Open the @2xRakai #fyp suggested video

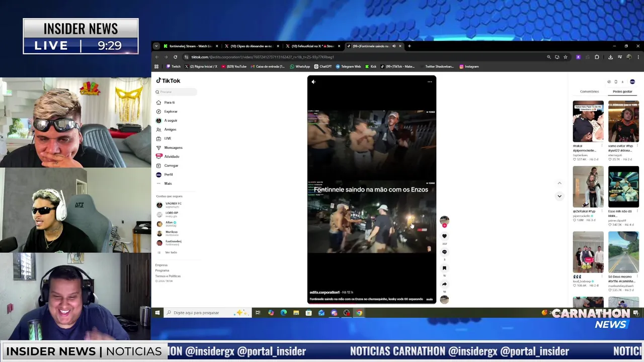(x=588, y=187)
